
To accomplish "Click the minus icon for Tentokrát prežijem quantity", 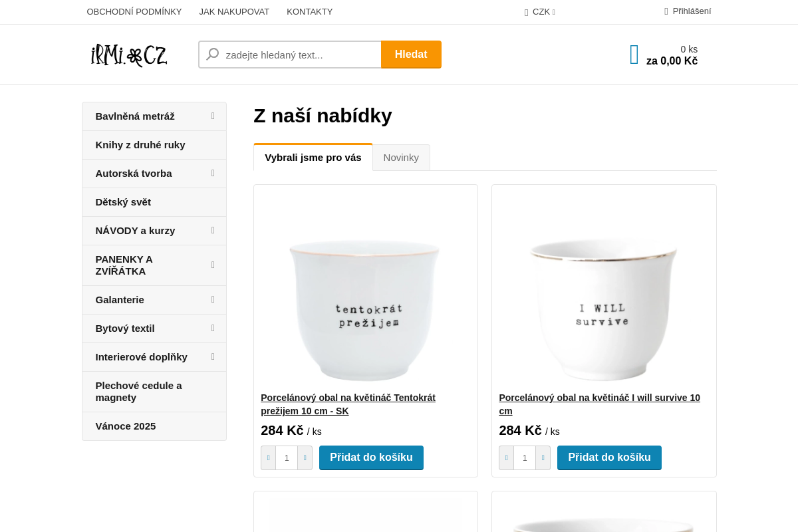I will (x=268, y=458).
